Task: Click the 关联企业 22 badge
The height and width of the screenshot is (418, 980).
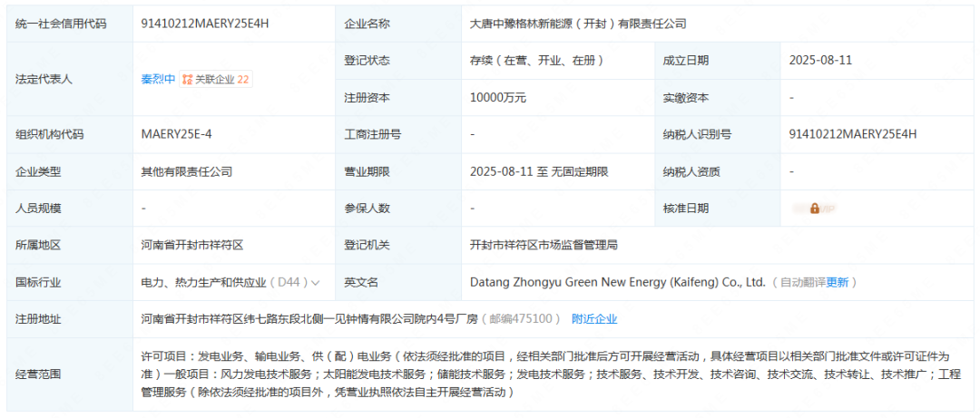Action: tap(216, 80)
